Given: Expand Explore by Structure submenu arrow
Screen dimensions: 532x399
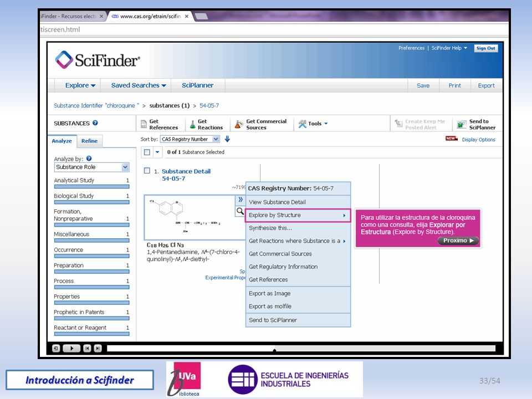Looking at the screenshot, I should (344, 216).
